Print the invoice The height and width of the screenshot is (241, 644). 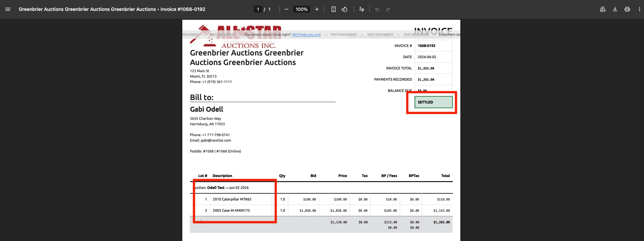click(627, 9)
